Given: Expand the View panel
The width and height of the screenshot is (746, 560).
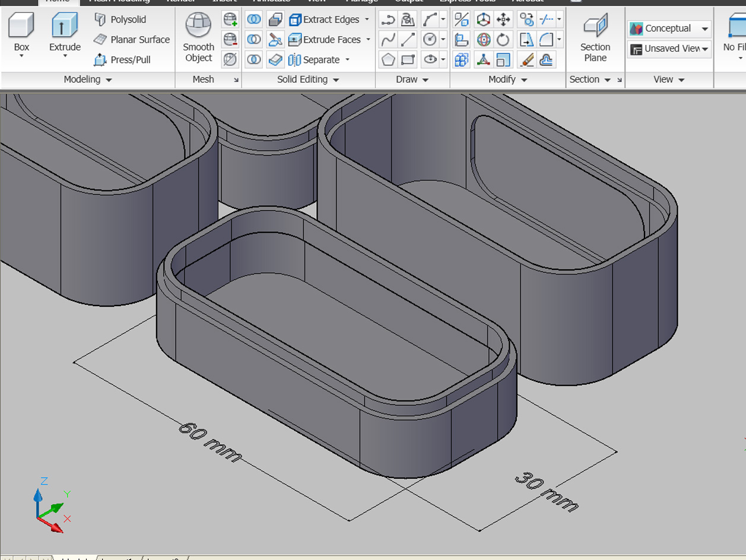Looking at the screenshot, I should (669, 79).
